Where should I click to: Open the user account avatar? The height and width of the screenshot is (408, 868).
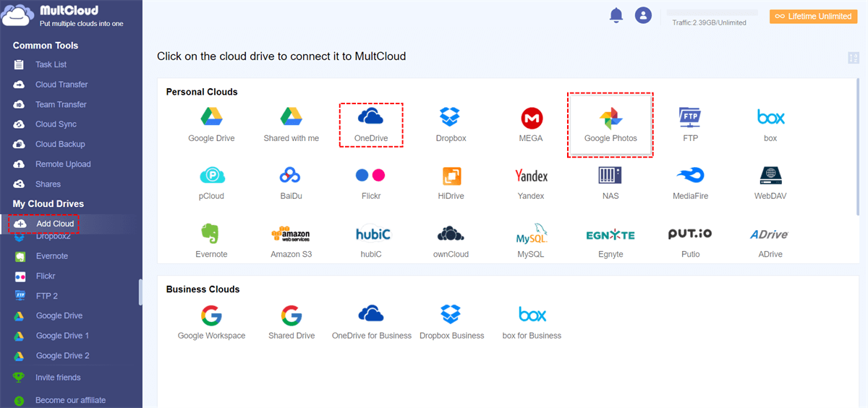point(643,15)
